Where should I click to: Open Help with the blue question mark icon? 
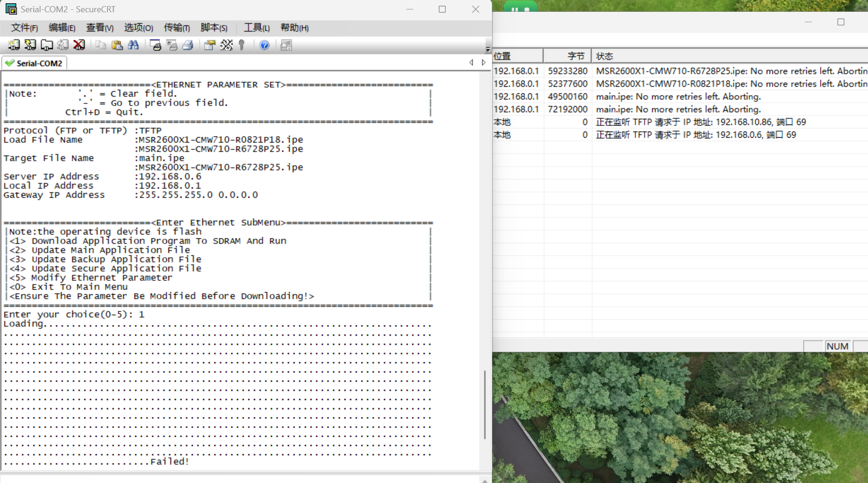click(x=264, y=45)
